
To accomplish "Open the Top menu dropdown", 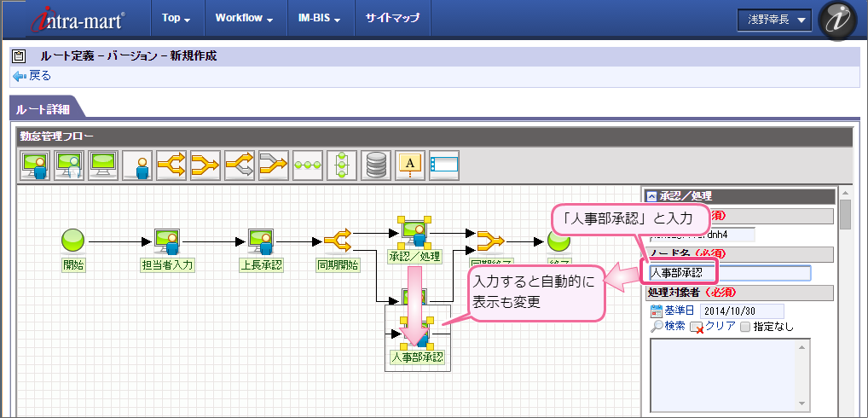I will [176, 18].
